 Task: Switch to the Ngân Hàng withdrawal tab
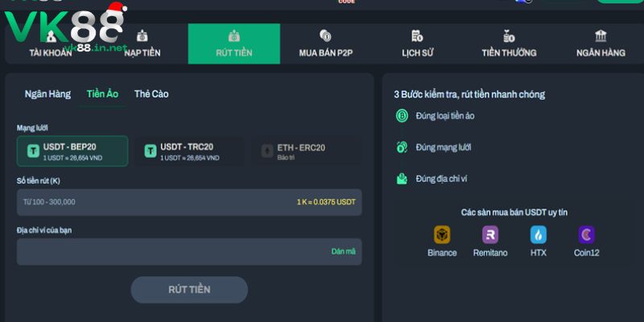pos(47,94)
